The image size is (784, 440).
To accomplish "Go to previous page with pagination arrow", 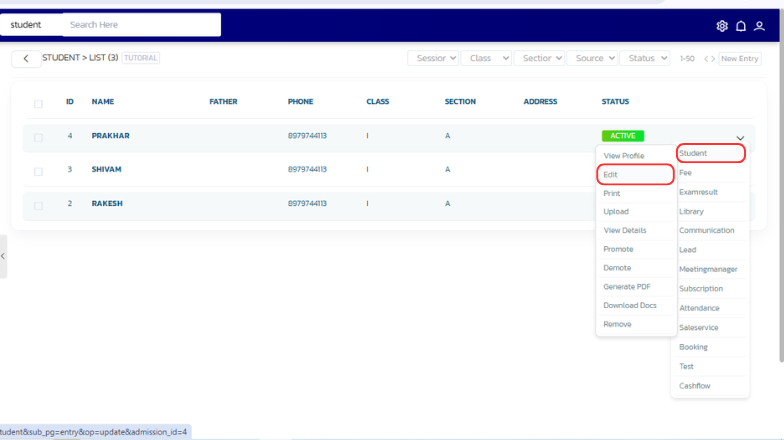I will click(706, 59).
